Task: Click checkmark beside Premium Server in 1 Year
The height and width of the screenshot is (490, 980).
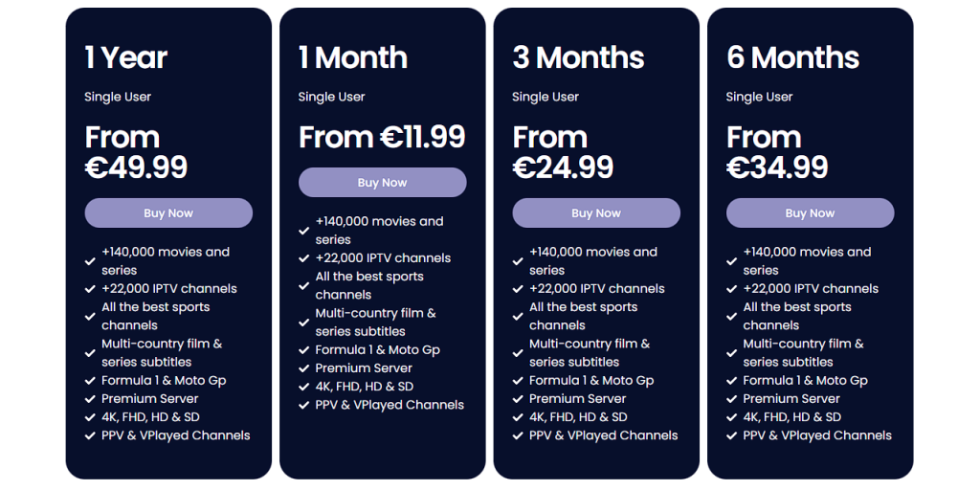Action: [x=91, y=399]
